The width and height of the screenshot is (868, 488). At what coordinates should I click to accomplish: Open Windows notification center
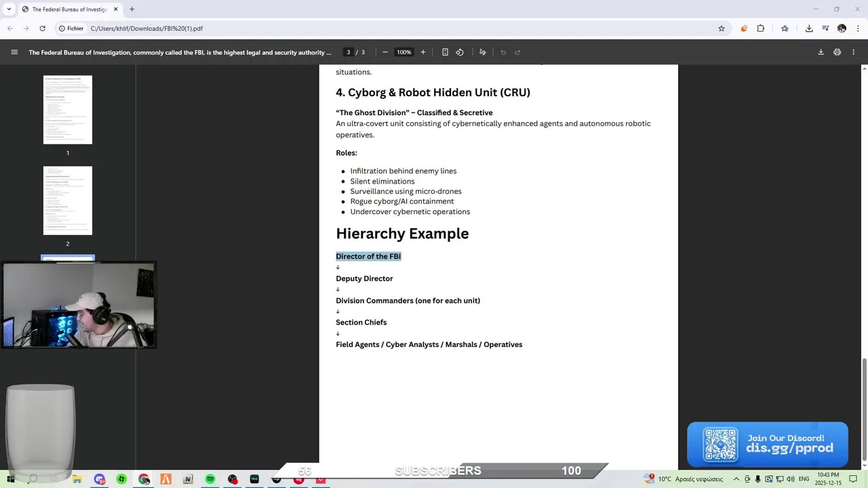pos(853,479)
